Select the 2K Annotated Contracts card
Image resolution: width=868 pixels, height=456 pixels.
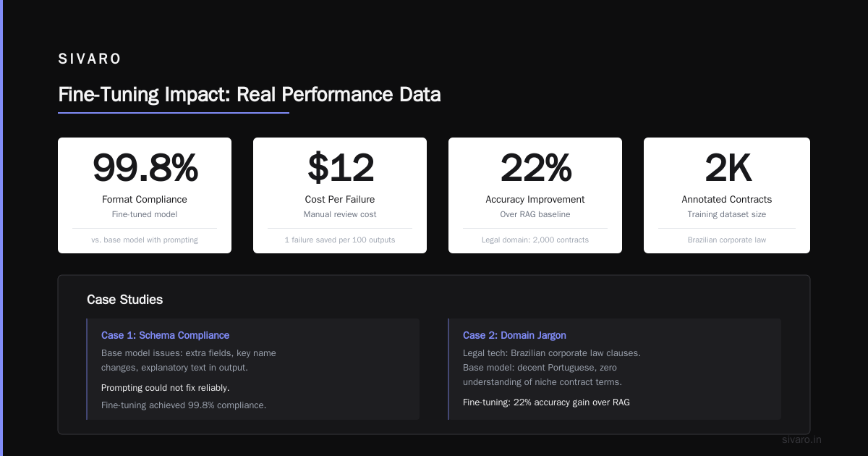(x=727, y=195)
